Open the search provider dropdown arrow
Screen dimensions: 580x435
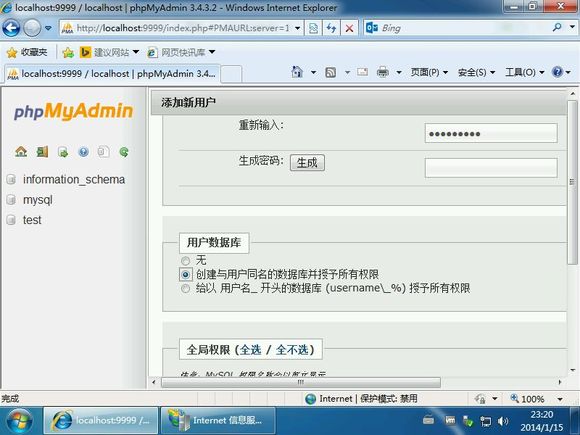point(572,27)
